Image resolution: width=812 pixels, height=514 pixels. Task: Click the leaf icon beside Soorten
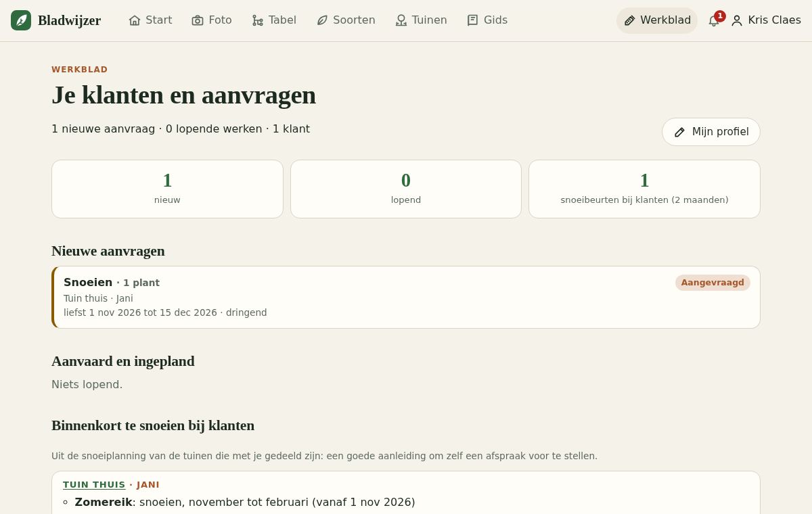pyautogui.click(x=322, y=20)
